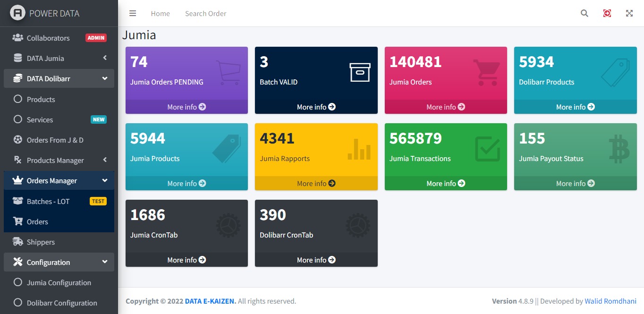Image resolution: width=644 pixels, height=314 pixels.
Task: Open More info on Jumia Products card
Action: pyautogui.click(x=186, y=183)
